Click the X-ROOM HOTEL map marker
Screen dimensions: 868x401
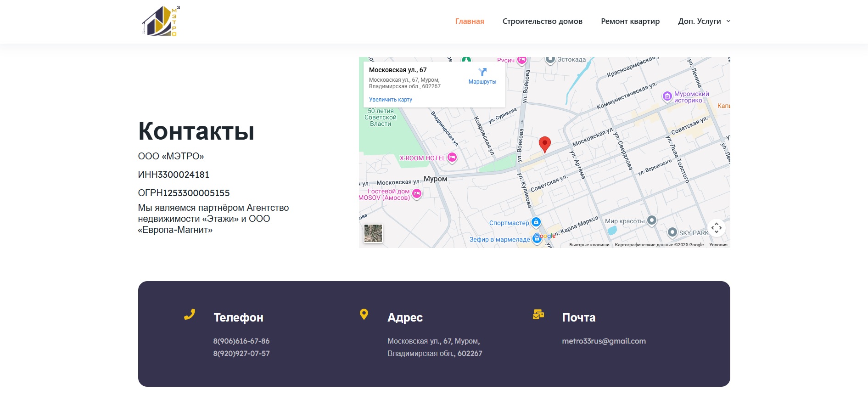click(452, 158)
